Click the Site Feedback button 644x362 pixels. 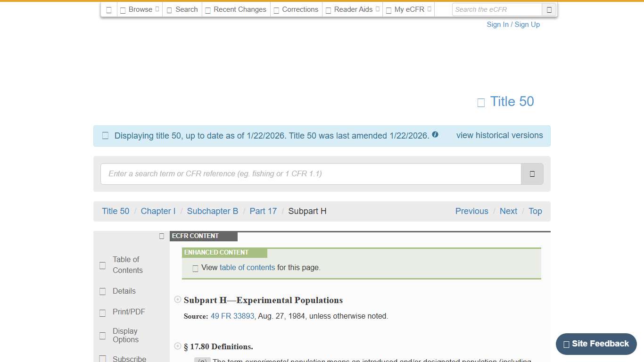[595, 344]
